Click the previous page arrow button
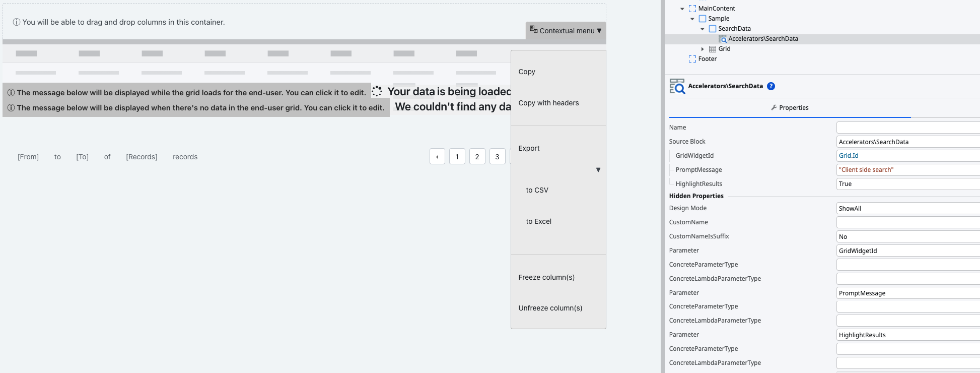 (x=437, y=157)
